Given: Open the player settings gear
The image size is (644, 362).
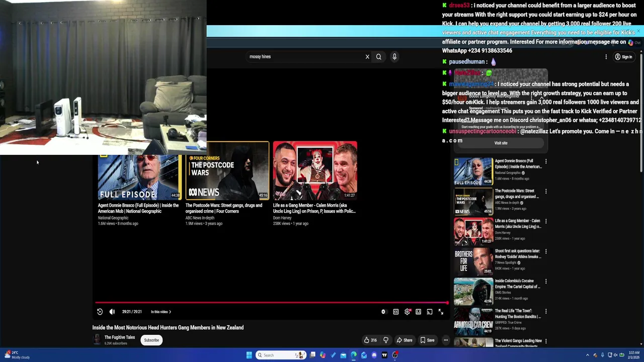Looking at the screenshot, I should [x=407, y=312].
